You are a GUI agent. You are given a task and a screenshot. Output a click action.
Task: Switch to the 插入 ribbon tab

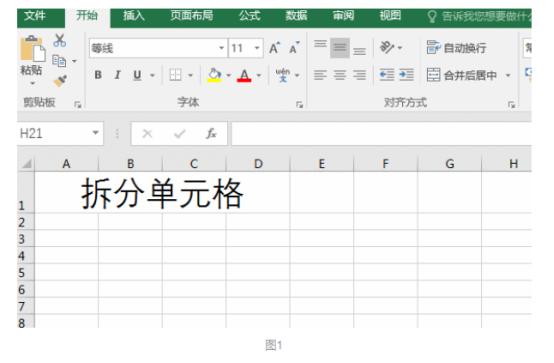[x=134, y=16]
